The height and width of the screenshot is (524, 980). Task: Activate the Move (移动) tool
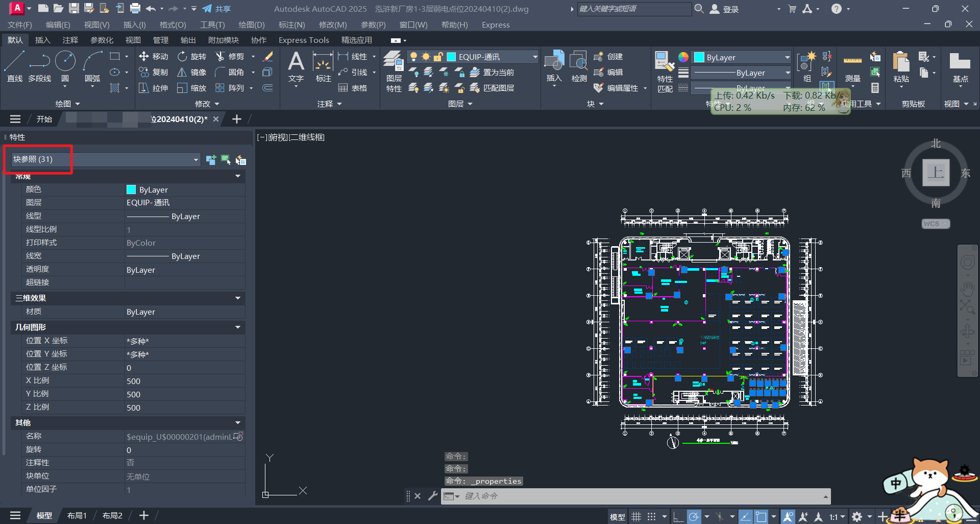[x=154, y=56]
